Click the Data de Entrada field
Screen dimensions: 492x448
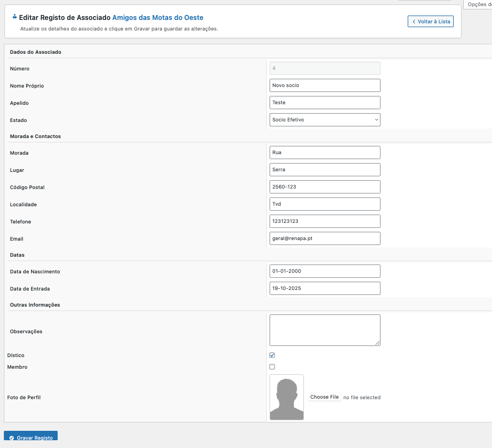point(324,288)
